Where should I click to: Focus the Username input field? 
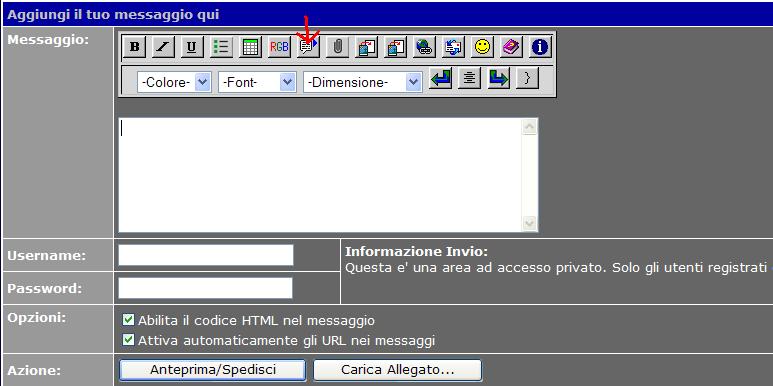click(x=206, y=255)
